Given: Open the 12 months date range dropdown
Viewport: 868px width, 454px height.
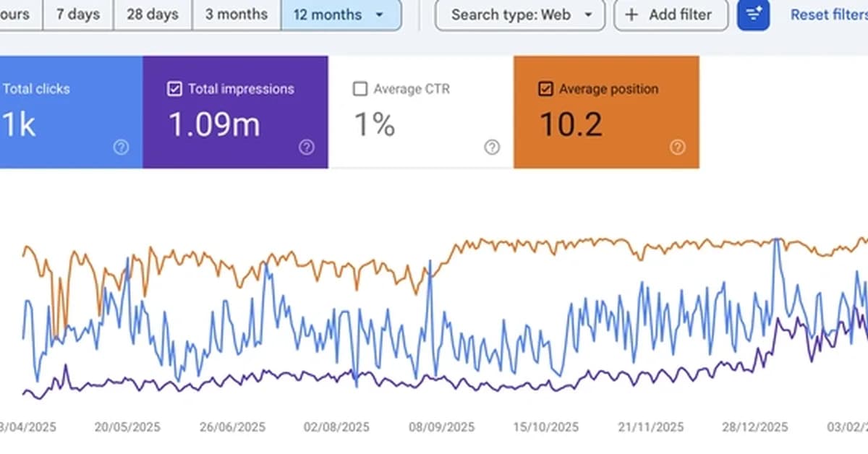Looking at the screenshot, I should (x=341, y=14).
